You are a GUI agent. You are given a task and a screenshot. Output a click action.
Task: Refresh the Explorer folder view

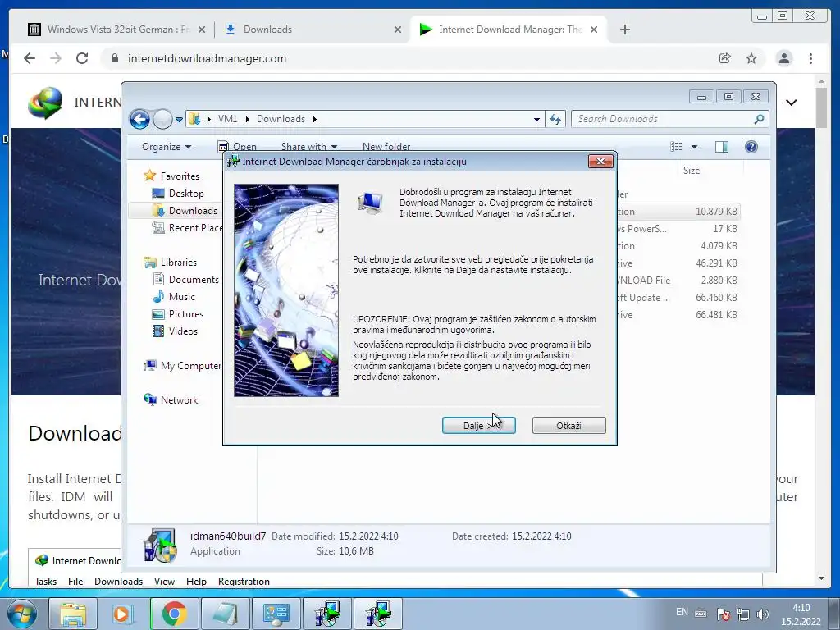555,120
